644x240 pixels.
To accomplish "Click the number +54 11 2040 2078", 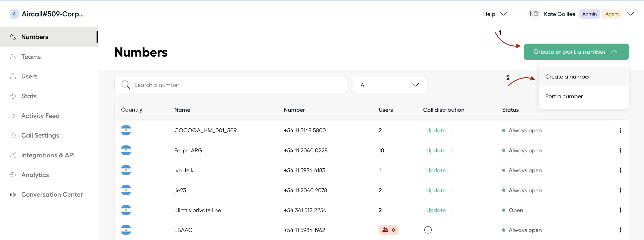I will [x=305, y=190].
